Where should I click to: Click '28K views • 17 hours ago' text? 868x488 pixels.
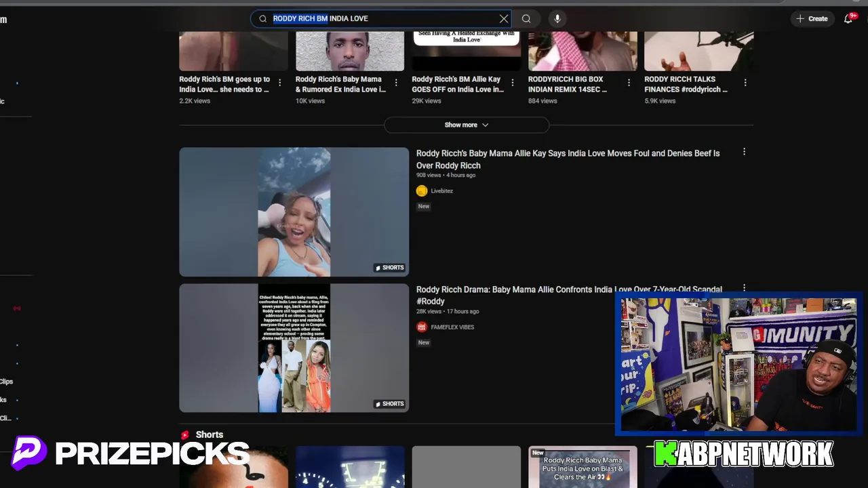tap(448, 311)
